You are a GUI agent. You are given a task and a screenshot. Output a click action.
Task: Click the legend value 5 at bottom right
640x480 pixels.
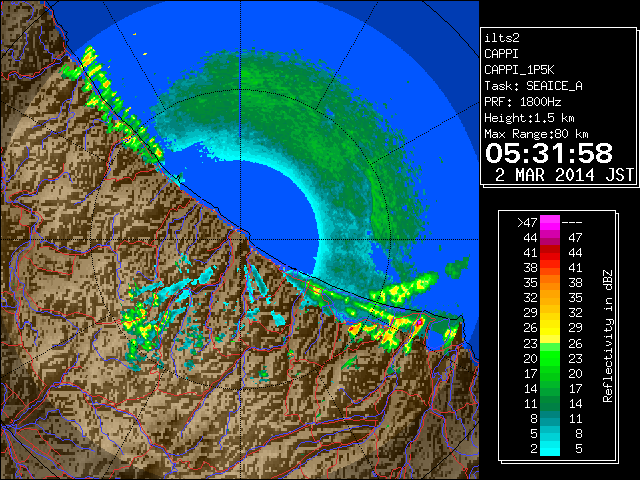(578, 449)
